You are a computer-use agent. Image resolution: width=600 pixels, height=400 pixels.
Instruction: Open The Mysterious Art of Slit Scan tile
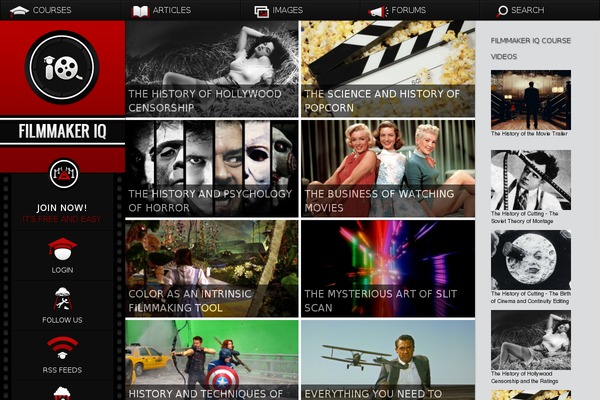tap(388, 269)
